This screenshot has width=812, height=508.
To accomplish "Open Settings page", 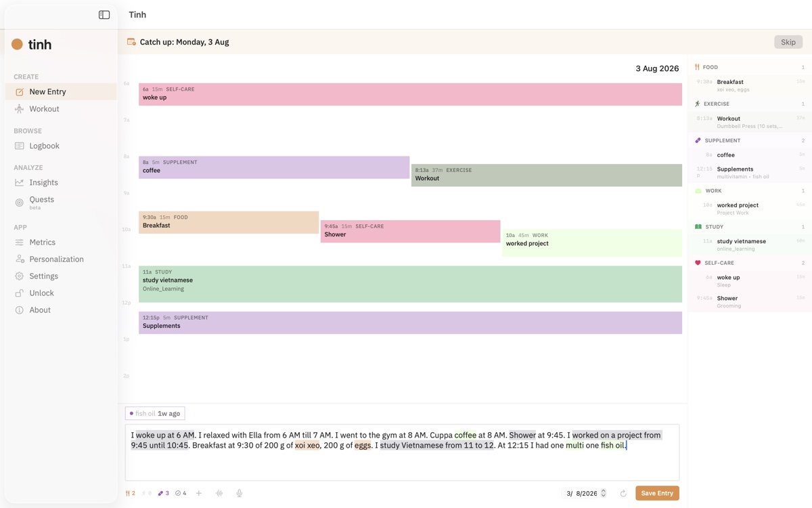I will click(61, 276).
